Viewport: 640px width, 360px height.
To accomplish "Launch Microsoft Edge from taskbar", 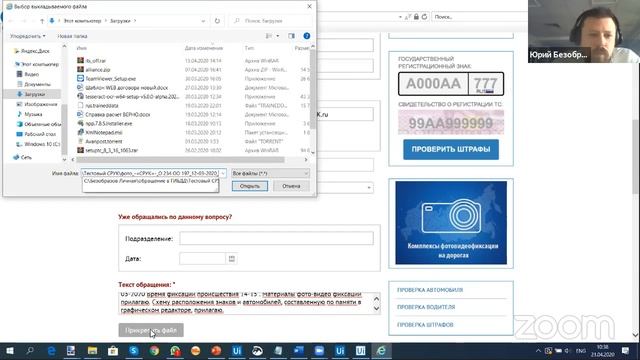I will [x=51, y=351].
